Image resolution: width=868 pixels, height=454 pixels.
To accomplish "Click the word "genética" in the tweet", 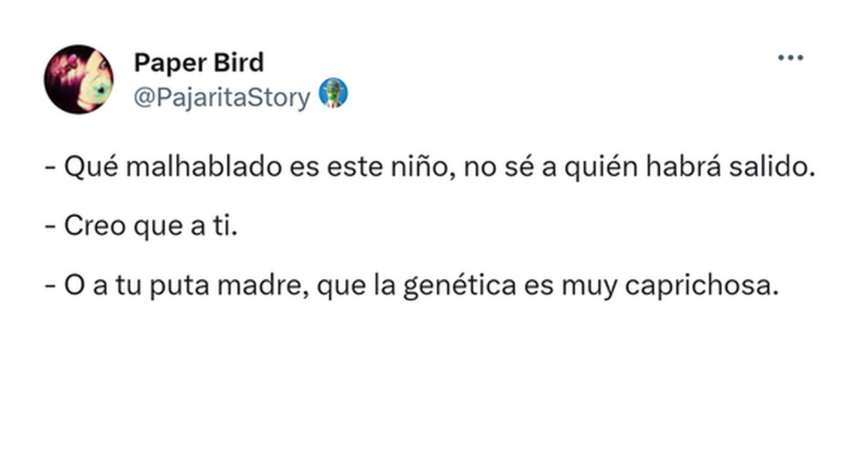I will click(x=459, y=286).
